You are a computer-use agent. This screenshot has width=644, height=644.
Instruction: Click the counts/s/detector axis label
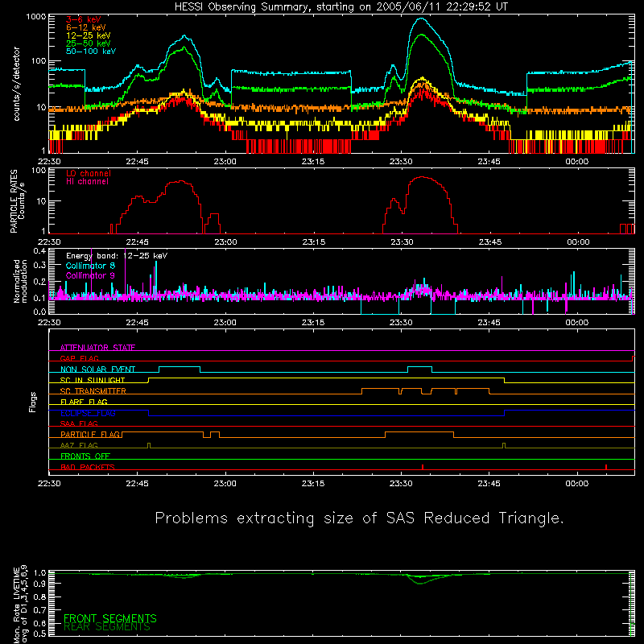(x=16, y=84)
